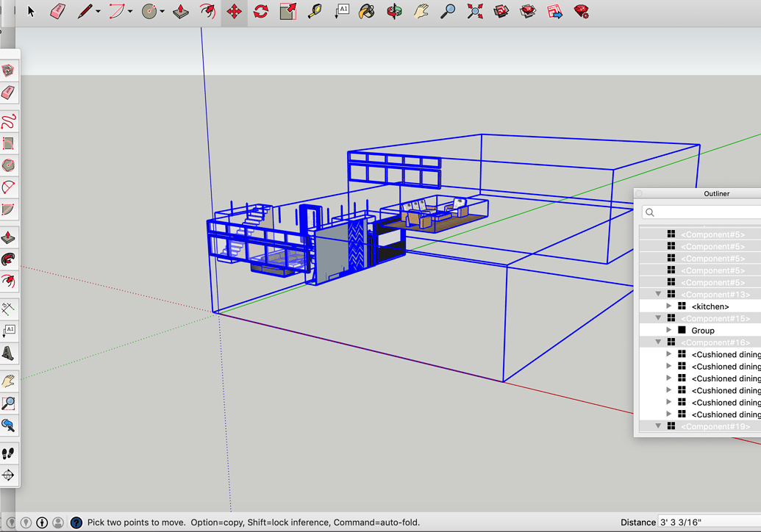This screenshot has width=761, height=532.
Task: Select the Move tool
Action: (234, 11)
